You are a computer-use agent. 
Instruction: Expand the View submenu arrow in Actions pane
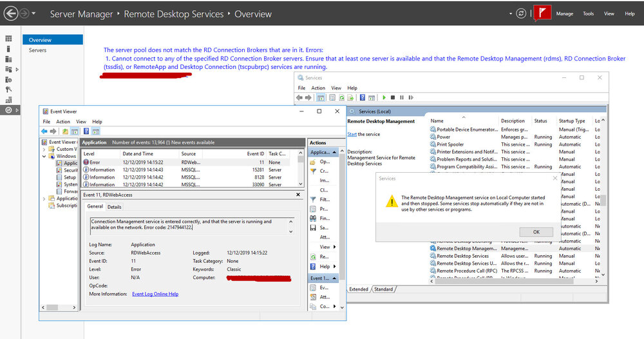point(335,247)
